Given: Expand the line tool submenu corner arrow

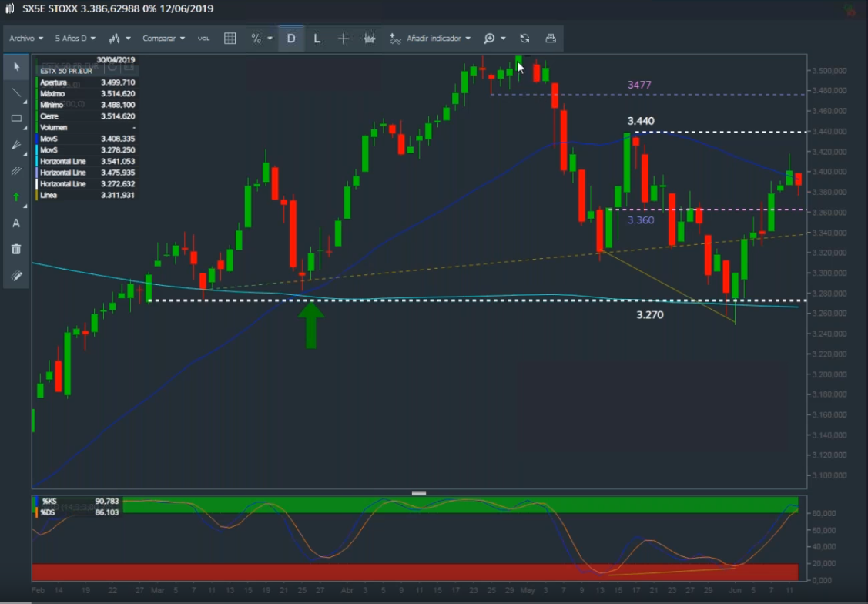Looking at the screenshot, I should (x=25, y=102).
